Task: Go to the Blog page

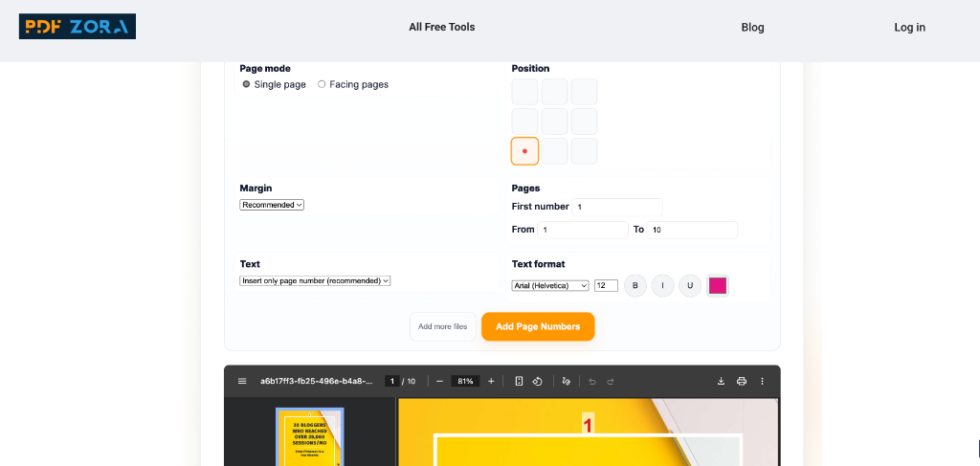Action: [752, 28]
